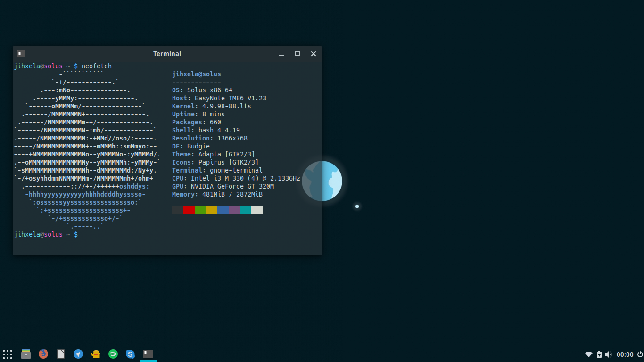Minimize the Terminal window
This screenshot has height=362, width=644.
coord(281,54)
